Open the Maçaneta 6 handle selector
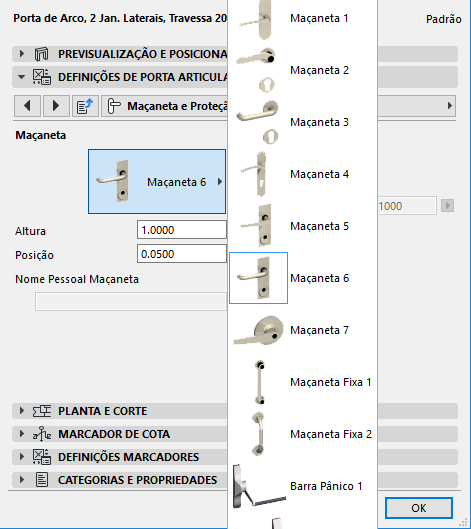 157,182
